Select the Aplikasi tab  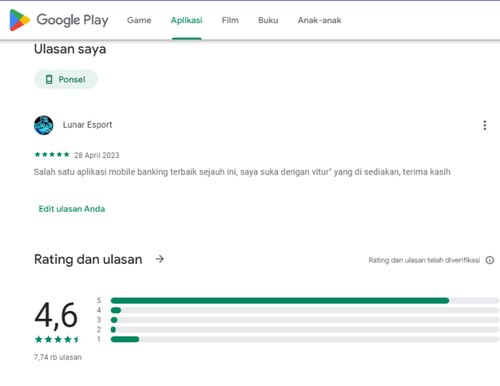click(187, 20)
